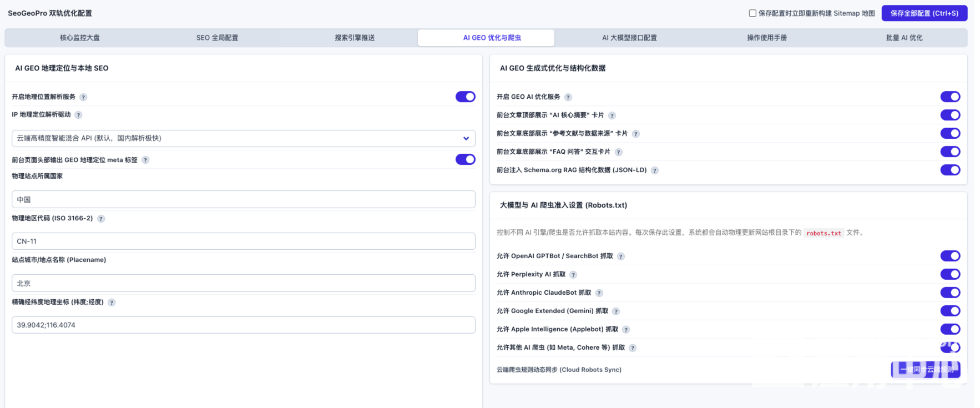This screenshot has height=408, width=980.
Task: Click the chevron arrow in 云端高精度智能混合 API select
Action: click(x=466, y=138)
